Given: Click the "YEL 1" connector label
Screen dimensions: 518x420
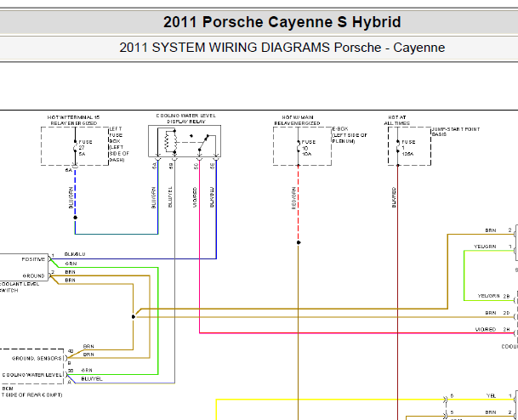Looking at the screenshot, I should pos(498,395).
